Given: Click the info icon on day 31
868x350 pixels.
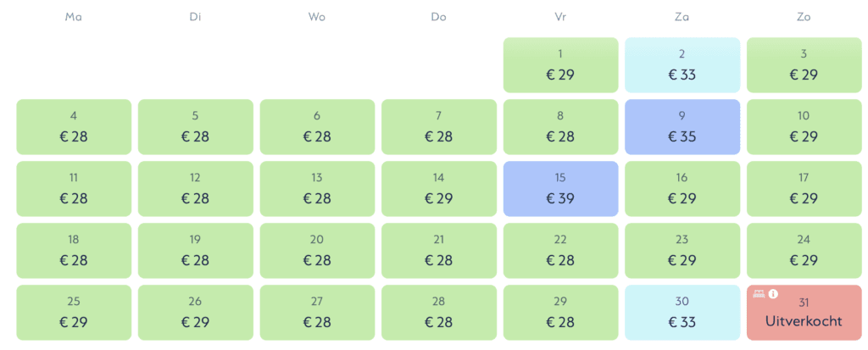Looking at the screenshot, I should pyautogui.click(x=773, y=294).
